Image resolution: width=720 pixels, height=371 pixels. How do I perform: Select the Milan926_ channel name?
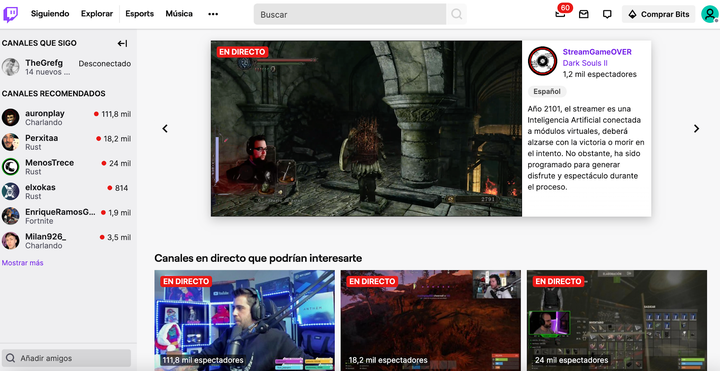[x=45, y=236]
